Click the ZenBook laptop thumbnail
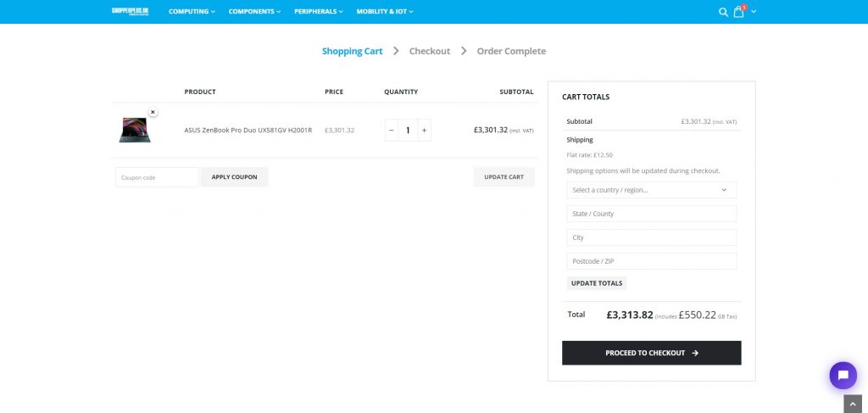This screenshot has width=868, height=413. (135, 130)
